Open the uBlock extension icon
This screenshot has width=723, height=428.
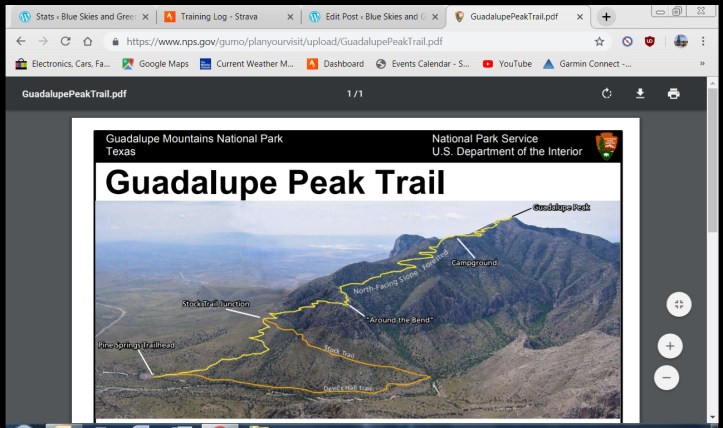pos(649,42)
